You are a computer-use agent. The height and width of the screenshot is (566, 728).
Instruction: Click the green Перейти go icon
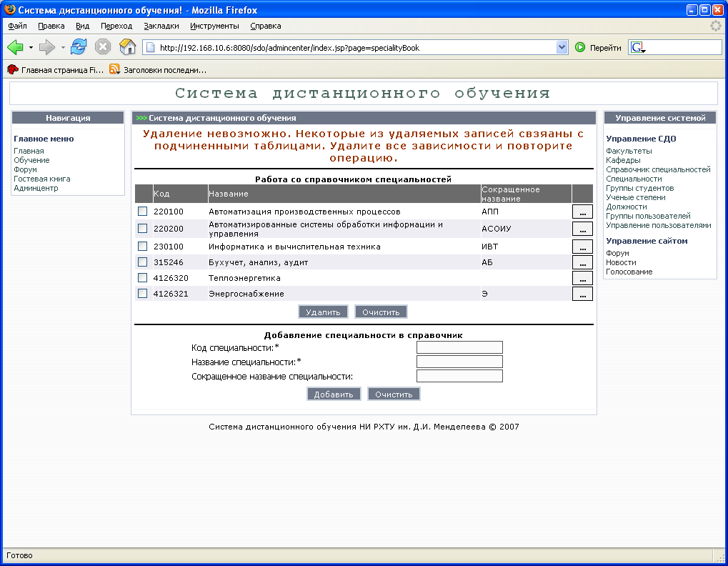tap(580, 47)
